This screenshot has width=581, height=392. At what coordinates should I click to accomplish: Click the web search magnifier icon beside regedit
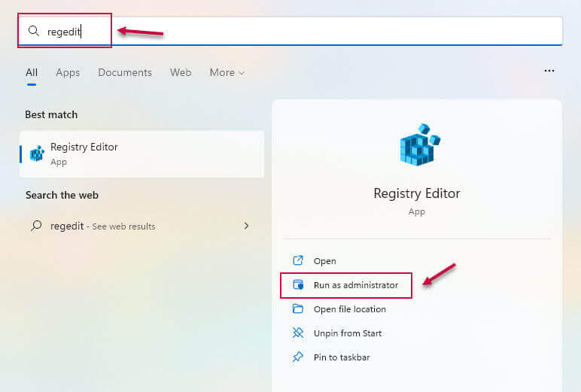click(36, 225)
